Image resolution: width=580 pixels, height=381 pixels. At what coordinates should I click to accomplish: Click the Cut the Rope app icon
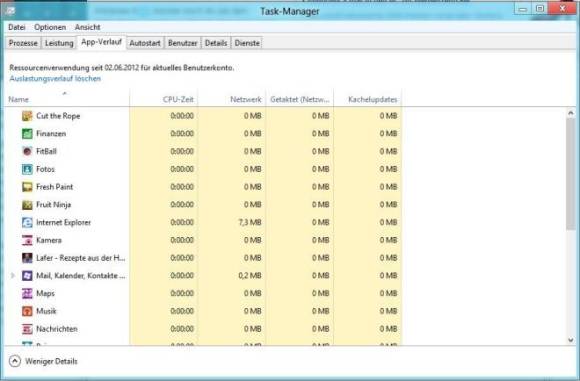click(x=27, y=116)
